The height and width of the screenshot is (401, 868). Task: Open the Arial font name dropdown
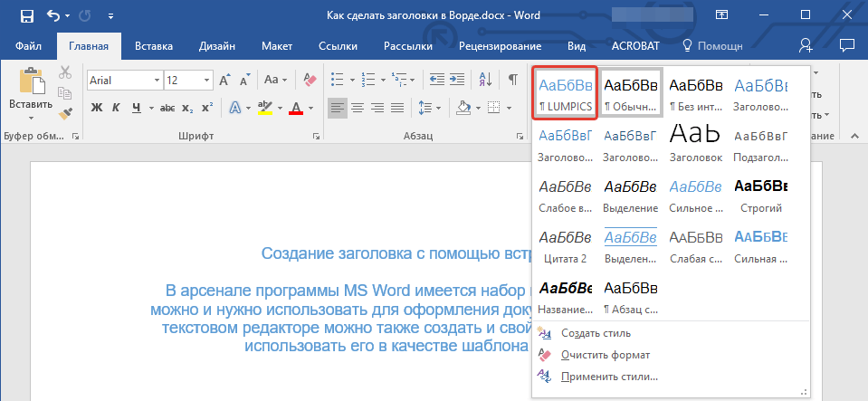157,80
